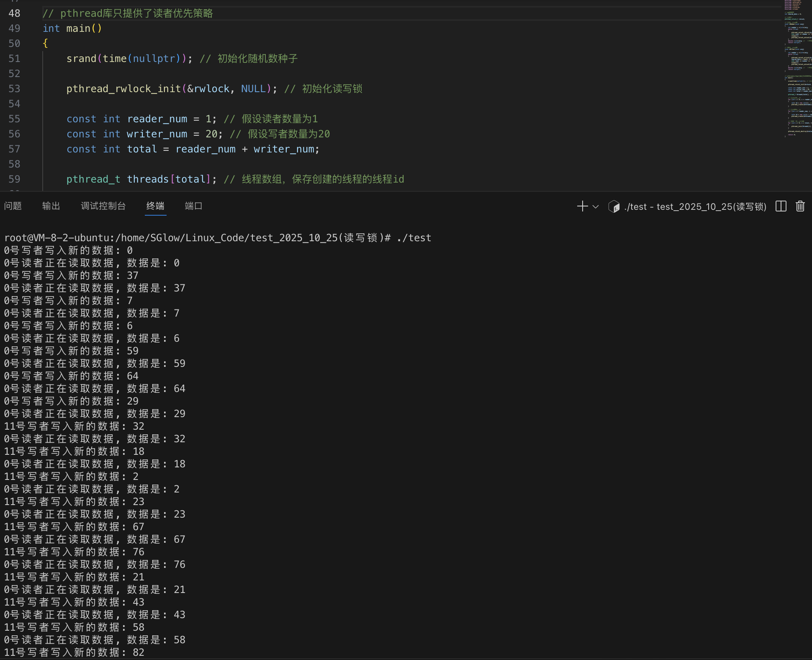Click pthread_rwlock_init function name in the code
This screenshot has height=660, width=812.
pos(123,89)
